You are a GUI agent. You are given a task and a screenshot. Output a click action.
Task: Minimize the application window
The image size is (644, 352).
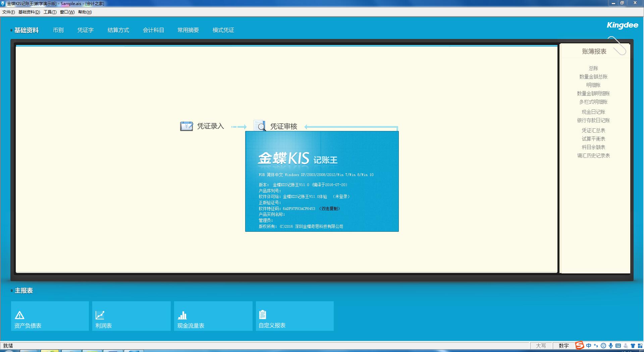pos(613,3)
